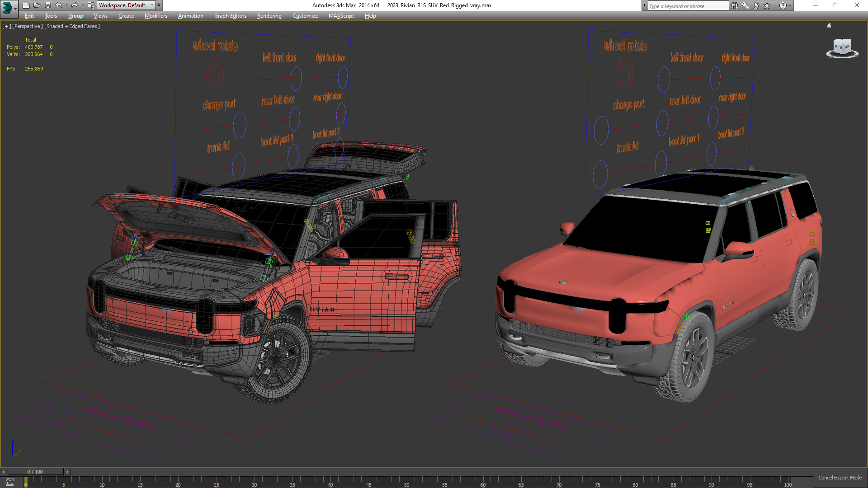Click left rig 'charge port' circle slider
The image size is (868, 488).
(240, 124)
